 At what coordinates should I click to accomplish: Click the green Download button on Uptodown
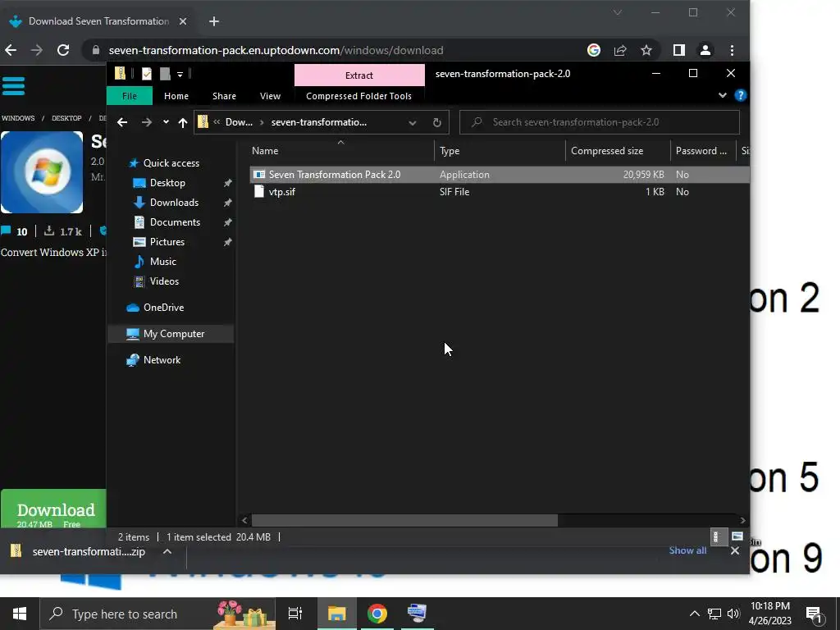pyautogui.click(x=53, y=509)
